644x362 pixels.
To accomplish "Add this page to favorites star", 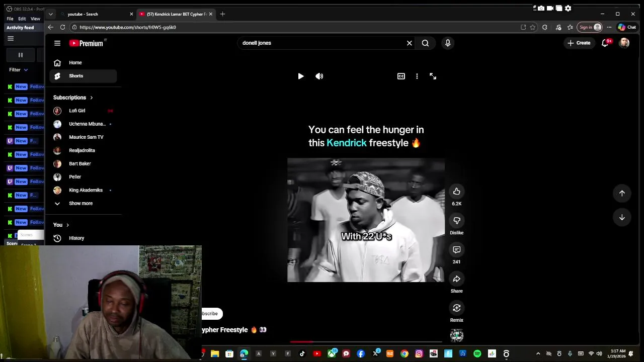I will [x=532, y=27].
